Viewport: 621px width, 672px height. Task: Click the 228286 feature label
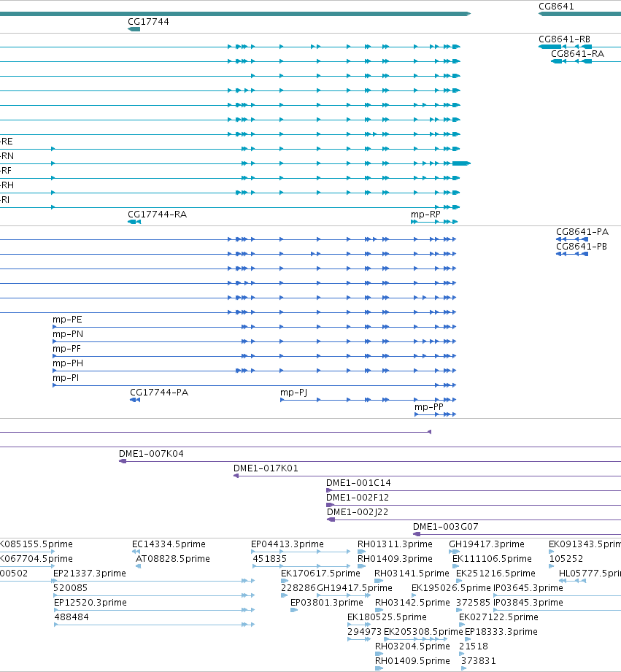[x=298, y=587]
